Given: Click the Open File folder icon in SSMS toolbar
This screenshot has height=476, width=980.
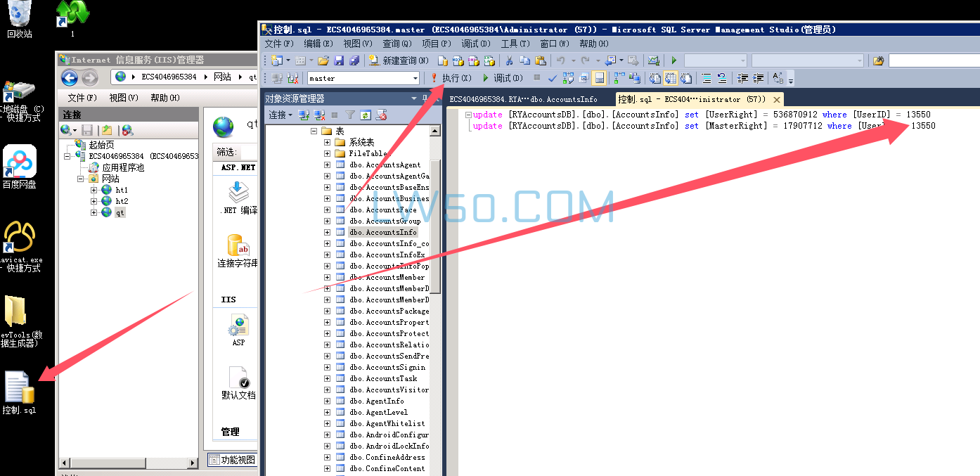Looking at the screenshot, I should coord(323,61).
